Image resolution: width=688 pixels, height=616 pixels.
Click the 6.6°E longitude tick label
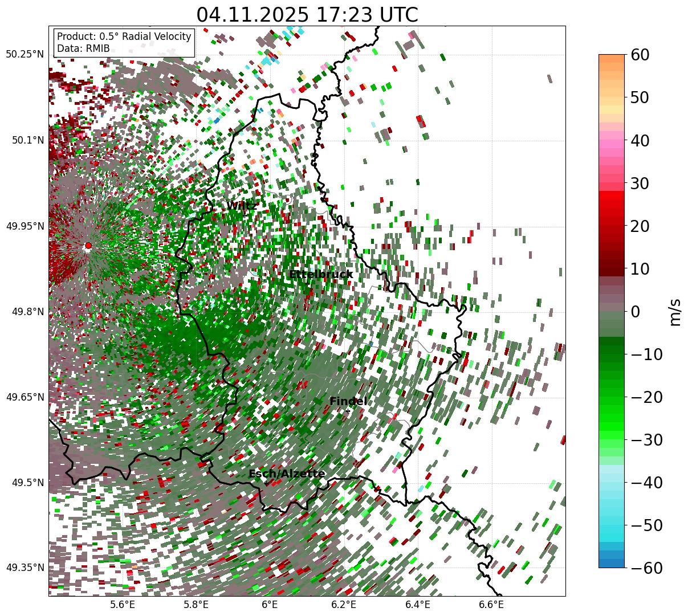(491, 605)
